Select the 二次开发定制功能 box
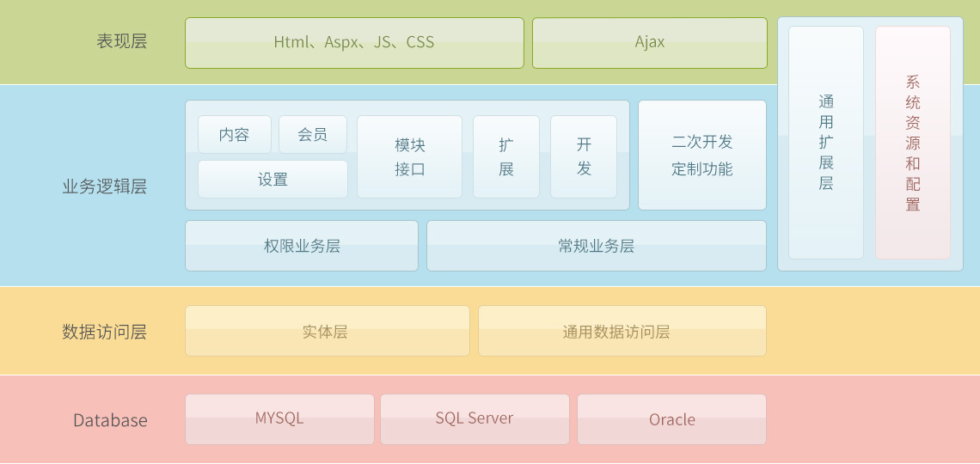Viewport: 980px width, 464px height. point(701,156)
